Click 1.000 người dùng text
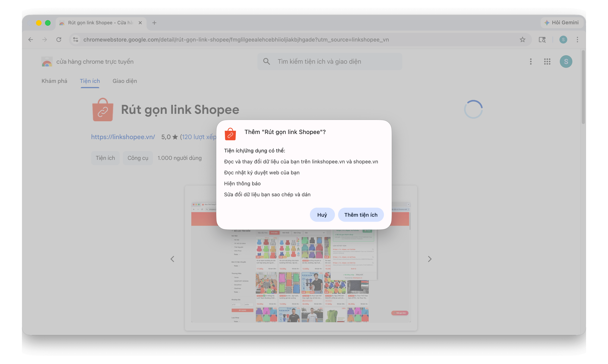Screen dimensions: 608x364 click(179, 158)
